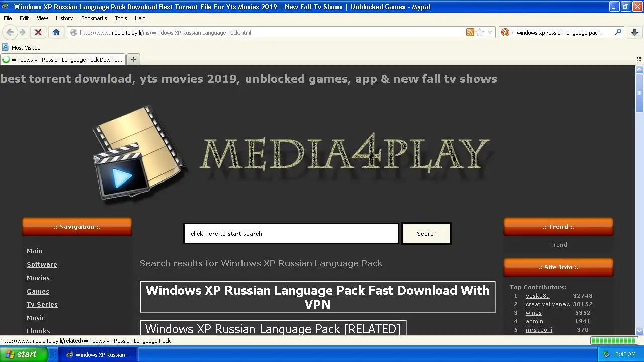Screen dimensions: 644x362
Task: Go back with the Back arrow button
Action: point(10,32)
